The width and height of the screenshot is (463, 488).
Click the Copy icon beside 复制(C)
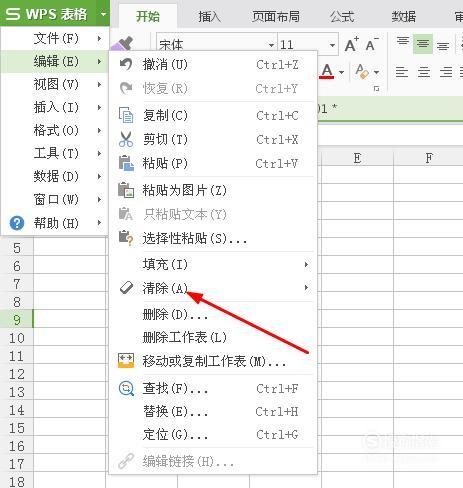(x=126, y=115)
